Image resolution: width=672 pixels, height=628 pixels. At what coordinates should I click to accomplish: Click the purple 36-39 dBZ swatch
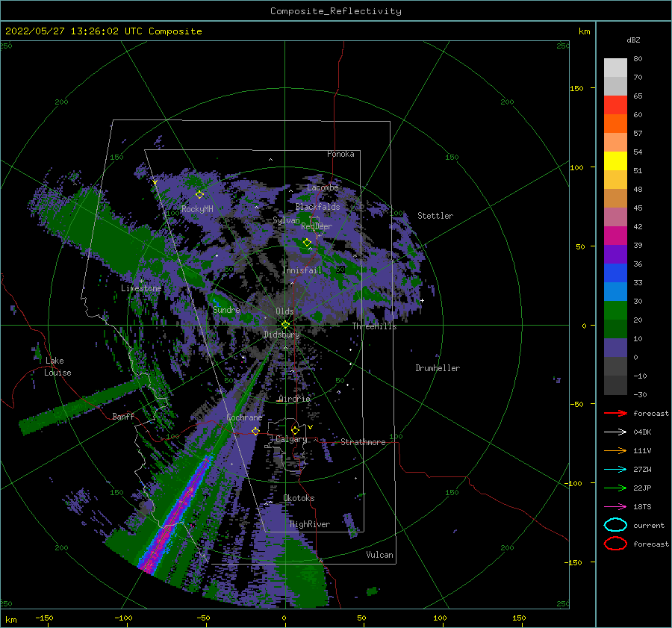[x=615, y=254]
